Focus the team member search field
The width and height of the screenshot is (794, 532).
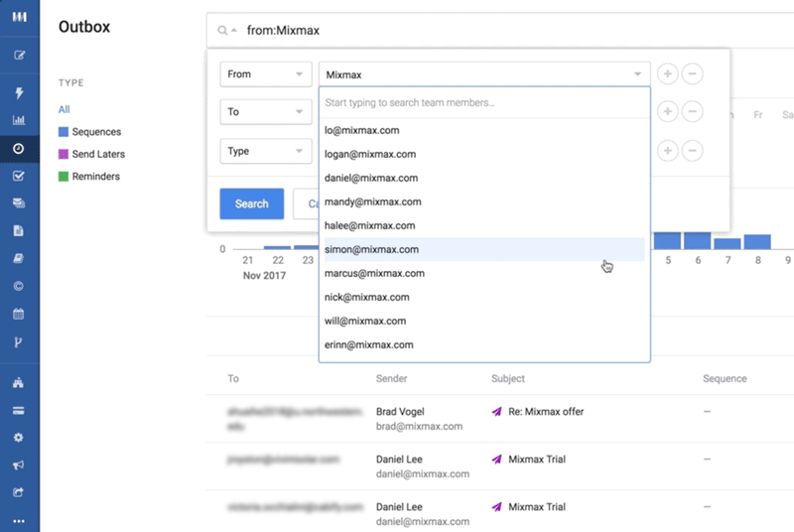(x=484, y=103)
